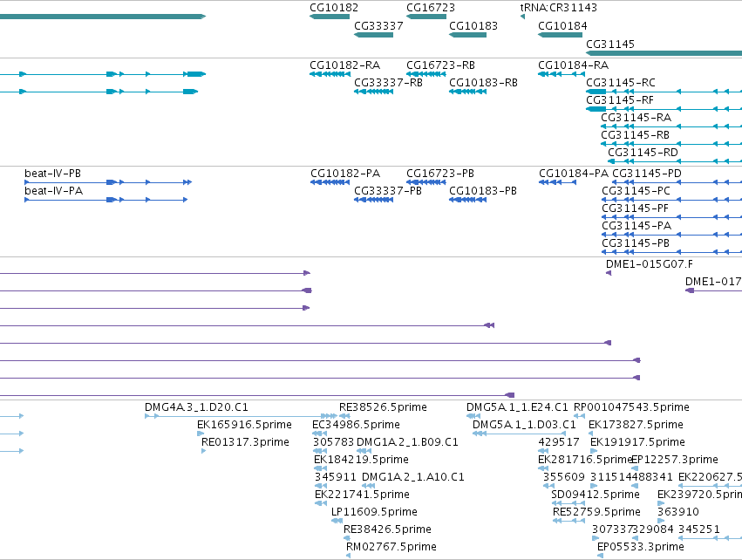Click protein label "CG10184-PA"
Viewport: 742px width, 560px height.
(574, 174)
